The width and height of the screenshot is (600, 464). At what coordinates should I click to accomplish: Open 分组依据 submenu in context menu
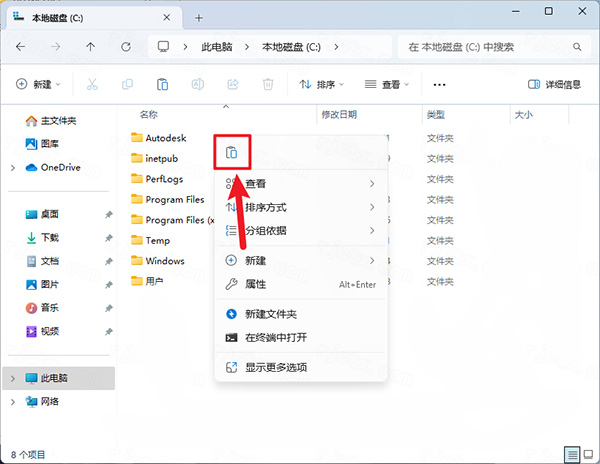[x=301, y=231]
